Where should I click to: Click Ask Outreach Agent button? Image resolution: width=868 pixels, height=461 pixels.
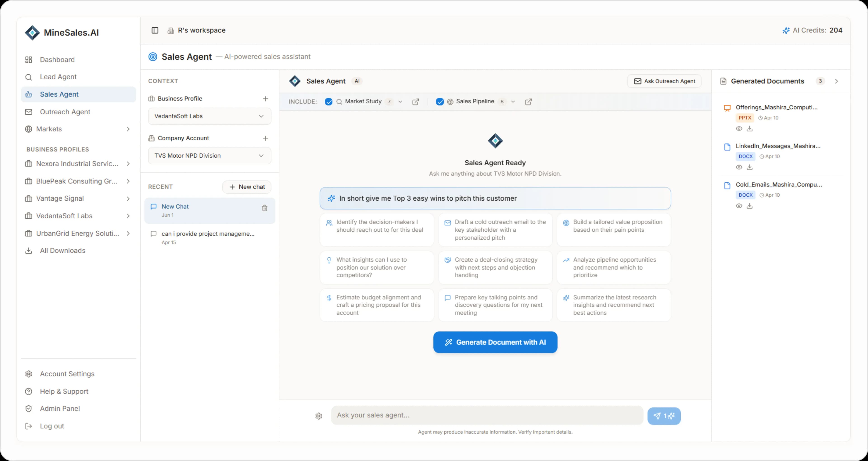click(x=664, y=81)
